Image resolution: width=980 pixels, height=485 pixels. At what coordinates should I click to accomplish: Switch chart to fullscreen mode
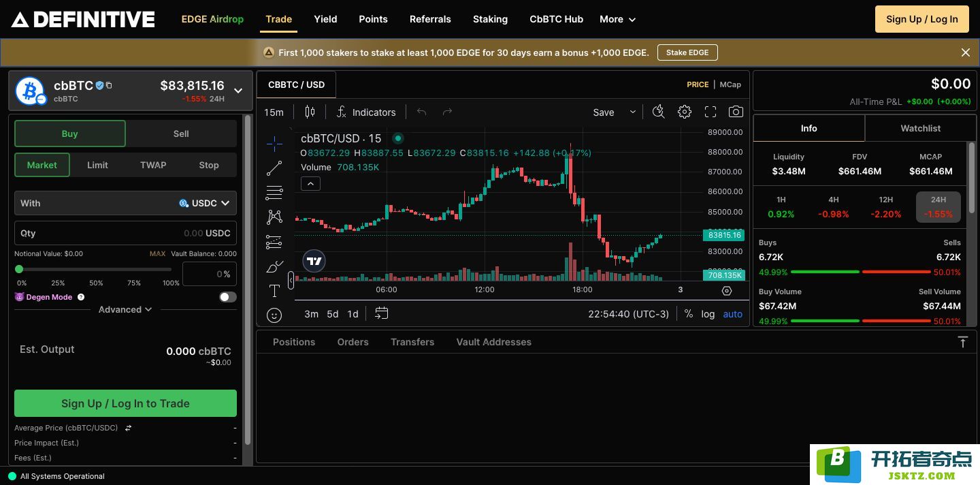click(710, 112)
